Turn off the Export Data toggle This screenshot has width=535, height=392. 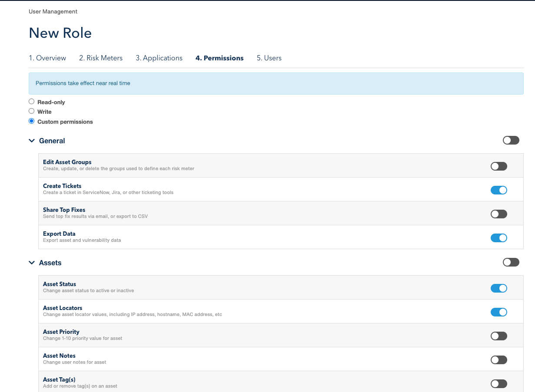tap(499, 238)
